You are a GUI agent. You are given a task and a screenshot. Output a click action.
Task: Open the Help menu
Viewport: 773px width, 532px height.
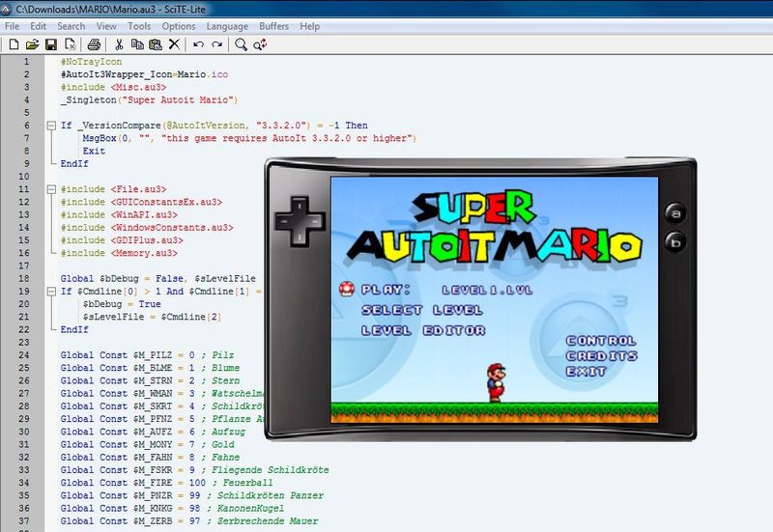coord(309,26)
